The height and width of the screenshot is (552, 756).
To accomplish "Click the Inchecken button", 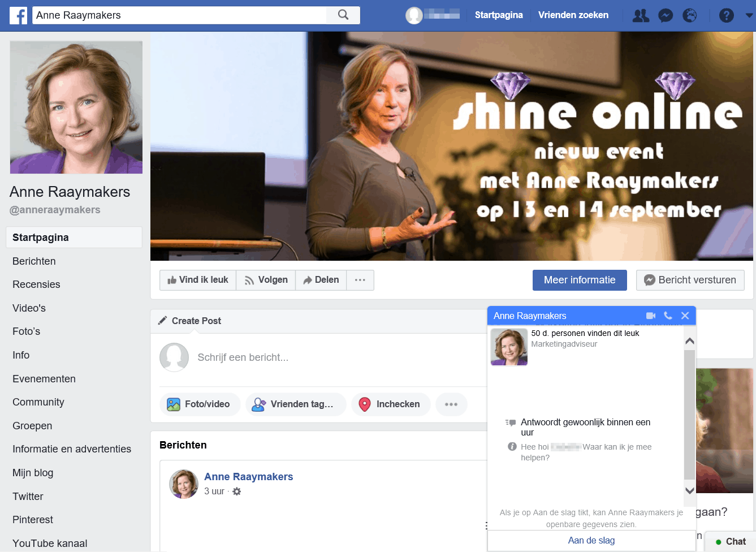I will tap(391, 404).
